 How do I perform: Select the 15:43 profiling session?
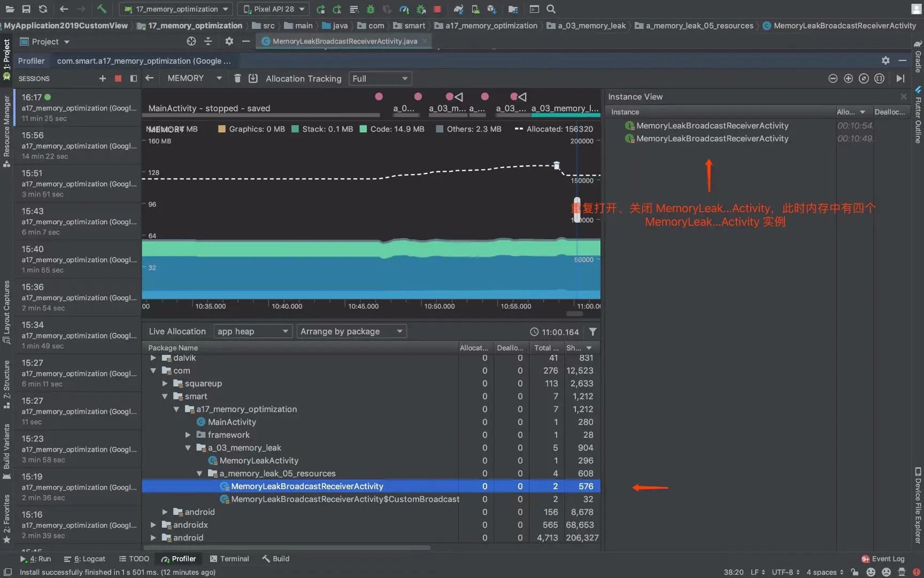click(78, 222)
